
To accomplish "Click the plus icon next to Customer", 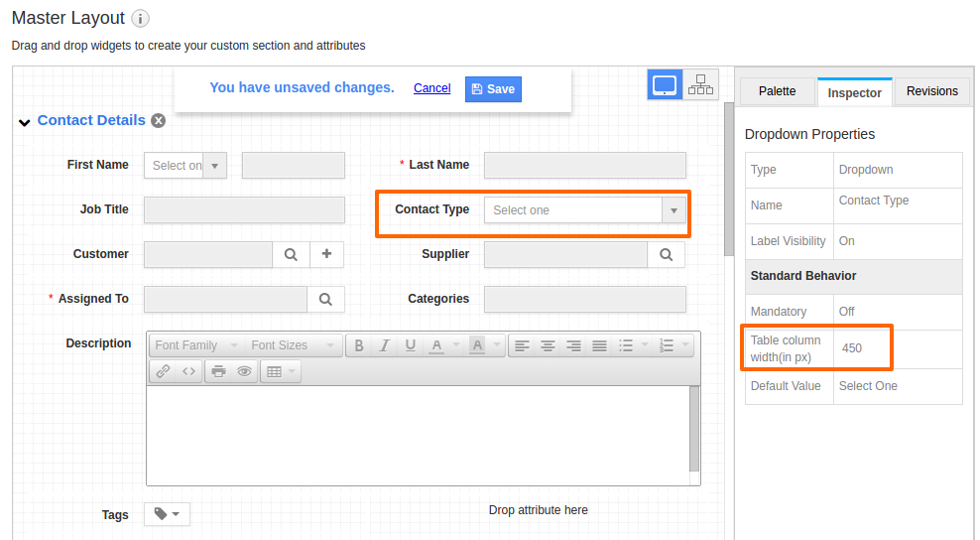I will [x=326, y=254].
